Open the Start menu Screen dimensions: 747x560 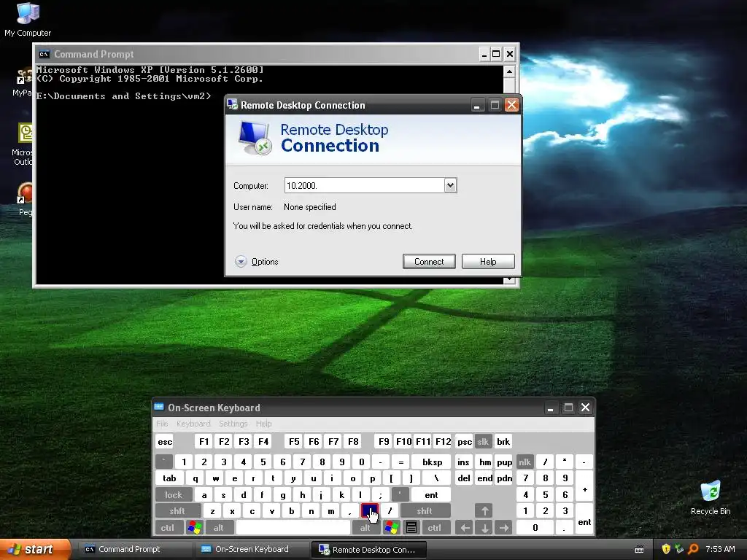[x=35, y=549]
